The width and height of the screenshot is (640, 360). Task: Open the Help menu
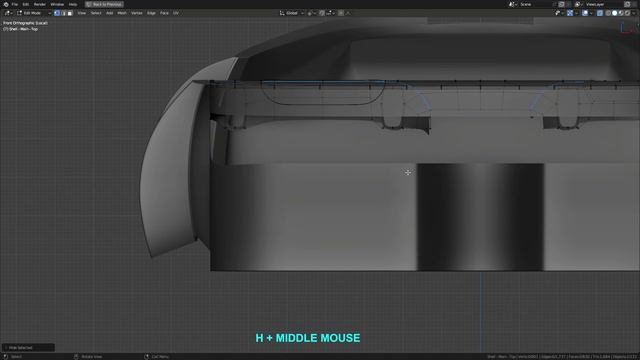click(73, 4)
